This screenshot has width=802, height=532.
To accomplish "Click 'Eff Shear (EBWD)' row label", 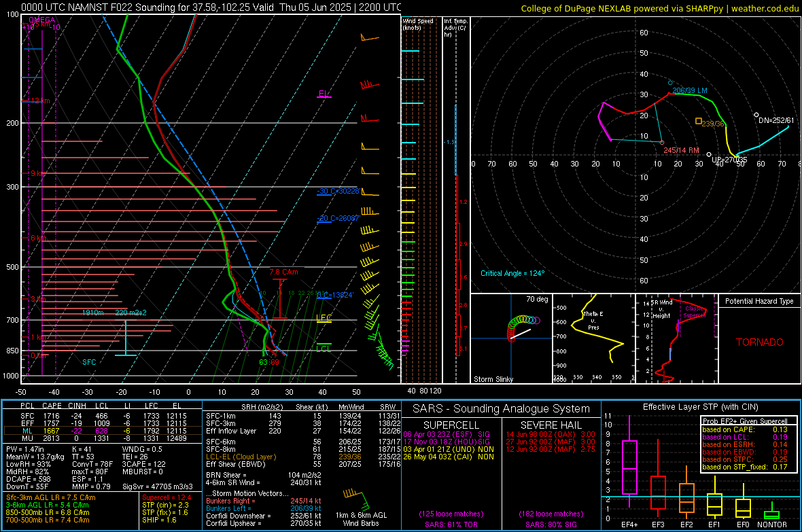I will coord(236,464).
